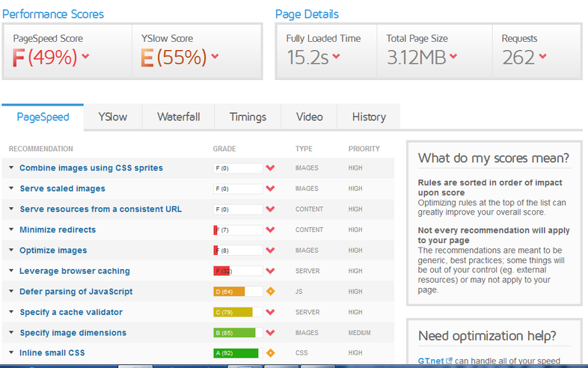The width and height of the screenshot is (588, 368).
Task: Follow the GT.net link
Action: (430, 361)
